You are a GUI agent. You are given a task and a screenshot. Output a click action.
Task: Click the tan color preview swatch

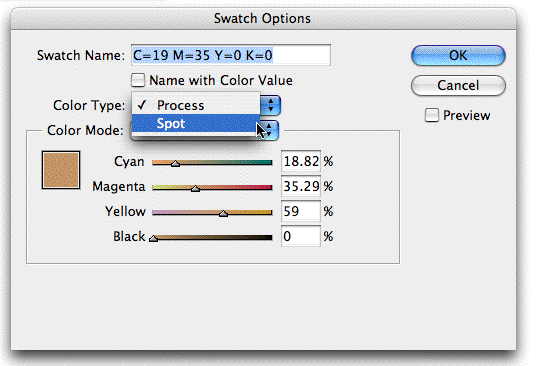point(61,170)
